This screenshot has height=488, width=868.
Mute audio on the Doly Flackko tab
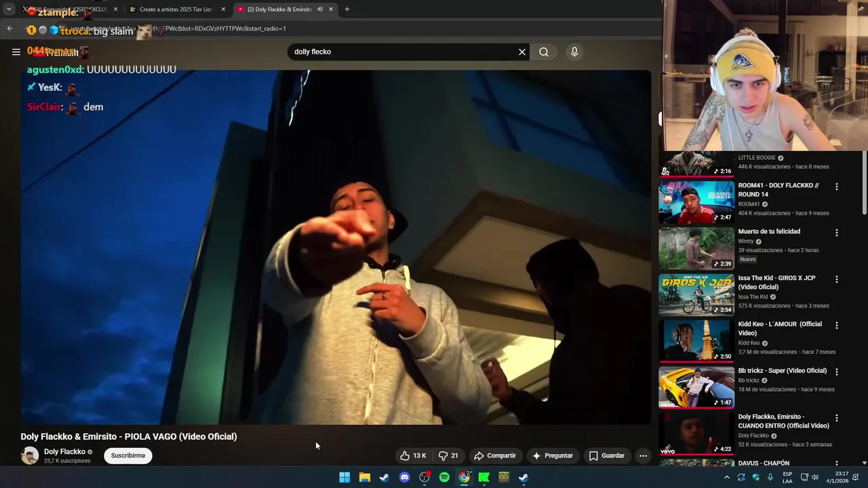319,9
